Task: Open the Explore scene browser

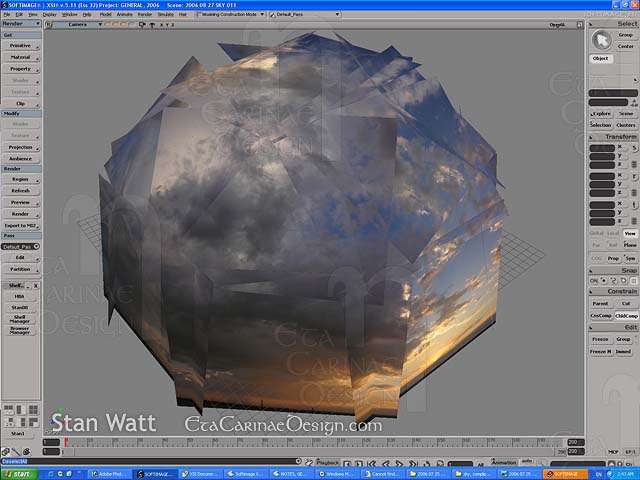Action: [601, 113]
